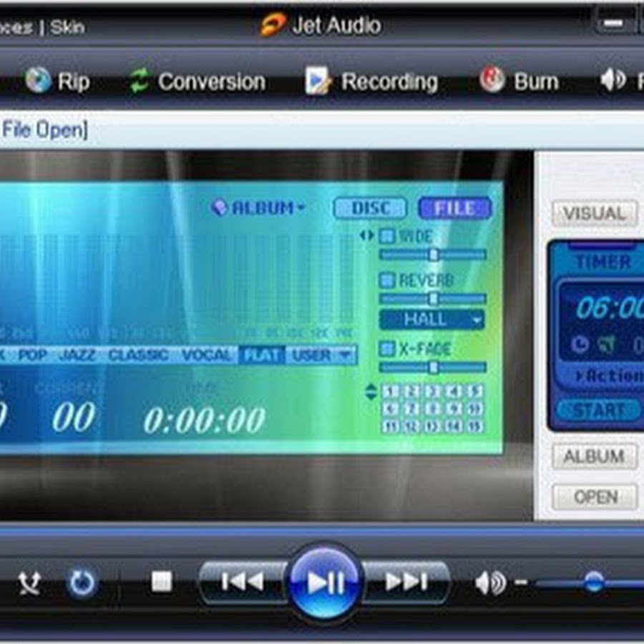644x644 pixels.
Task: Click the volume slider handle
Action: click(593, 582)
